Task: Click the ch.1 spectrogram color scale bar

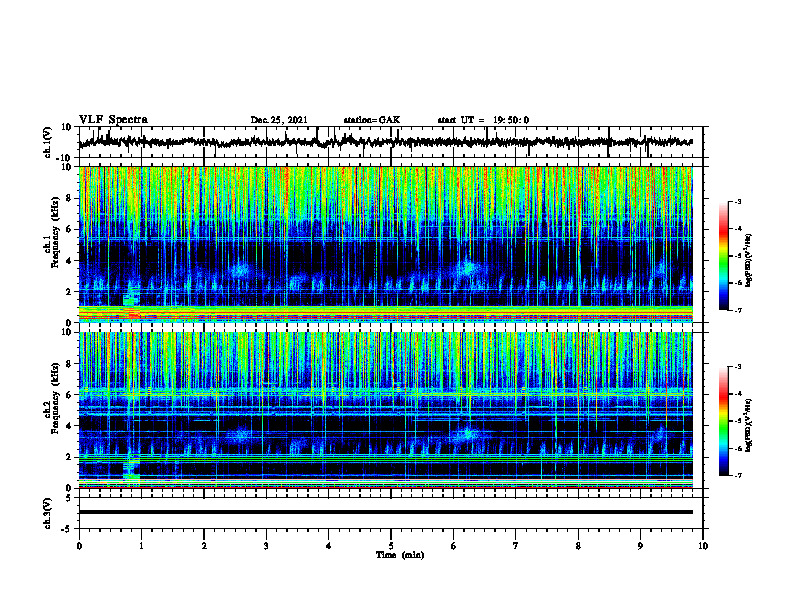Action: tap(723, 256)
